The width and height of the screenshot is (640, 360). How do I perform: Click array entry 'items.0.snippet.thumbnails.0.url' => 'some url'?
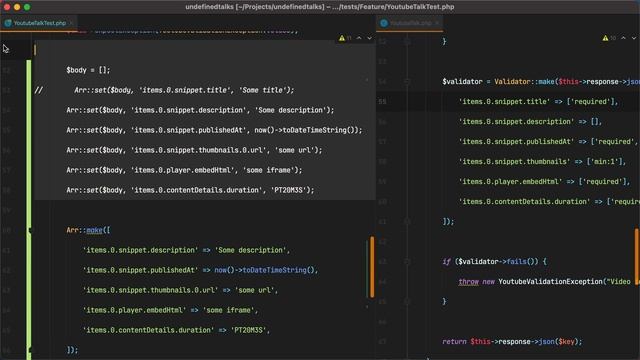(x=180, y=290)
